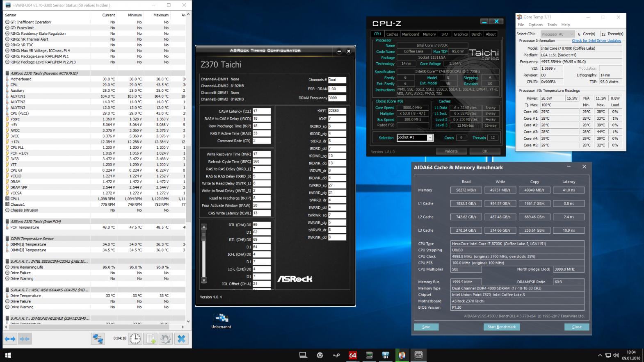Open the CPU-Z Graphics tab

(461, 34)
